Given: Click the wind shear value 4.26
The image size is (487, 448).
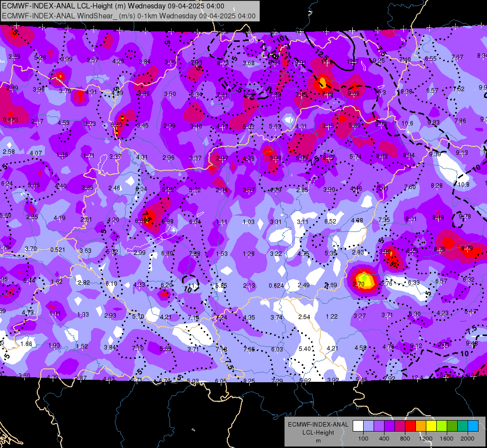Looking at the screenshot, I should (x=118, y=61).
